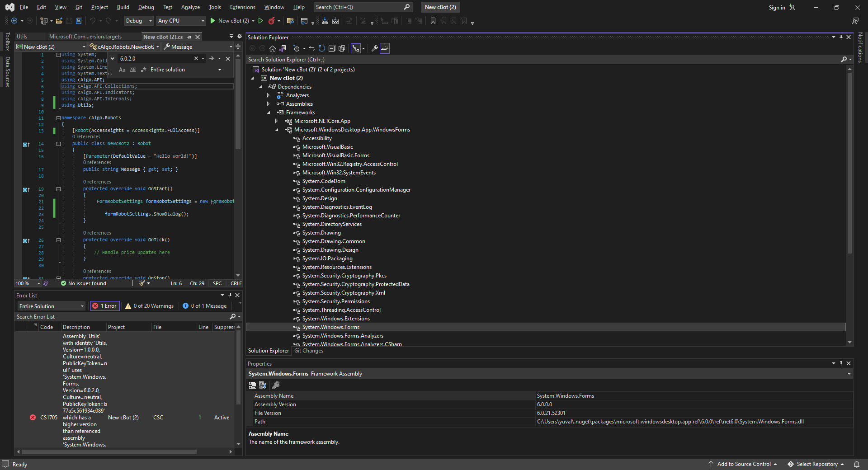Click the New Project toolbar icon
This screenshot has height=470, width=868.
coord(44,21)
